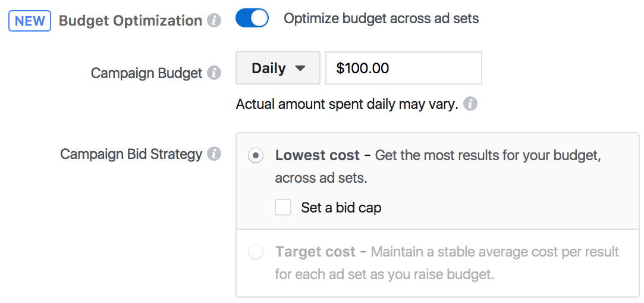The height and width of the screenshot is (303, 644).
Task: Click the $100.00 budget amount field
Action: tap(403, 68)
